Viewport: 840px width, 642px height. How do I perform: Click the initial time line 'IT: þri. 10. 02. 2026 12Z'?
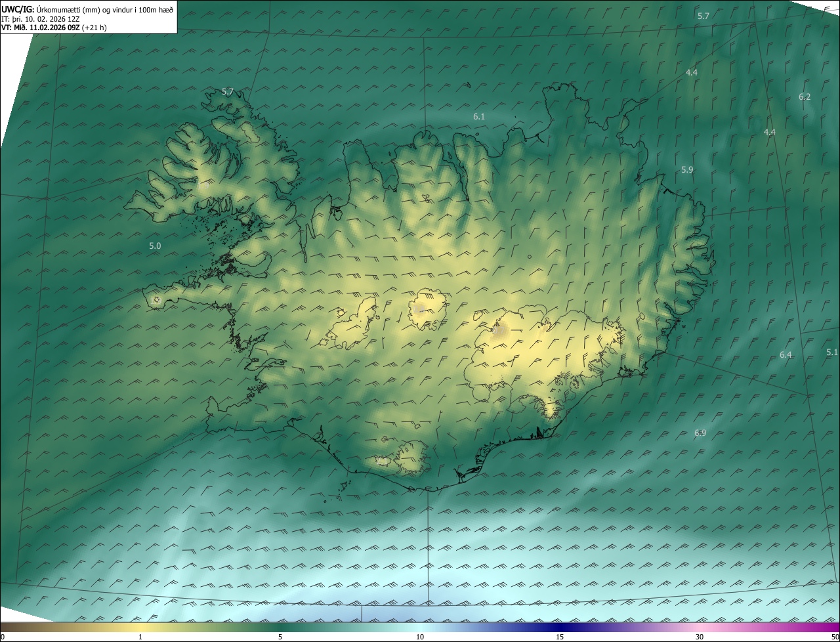tap(42, 19)
